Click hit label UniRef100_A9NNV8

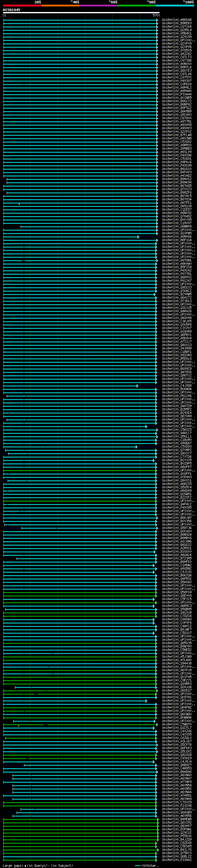[x=176, y=226]
